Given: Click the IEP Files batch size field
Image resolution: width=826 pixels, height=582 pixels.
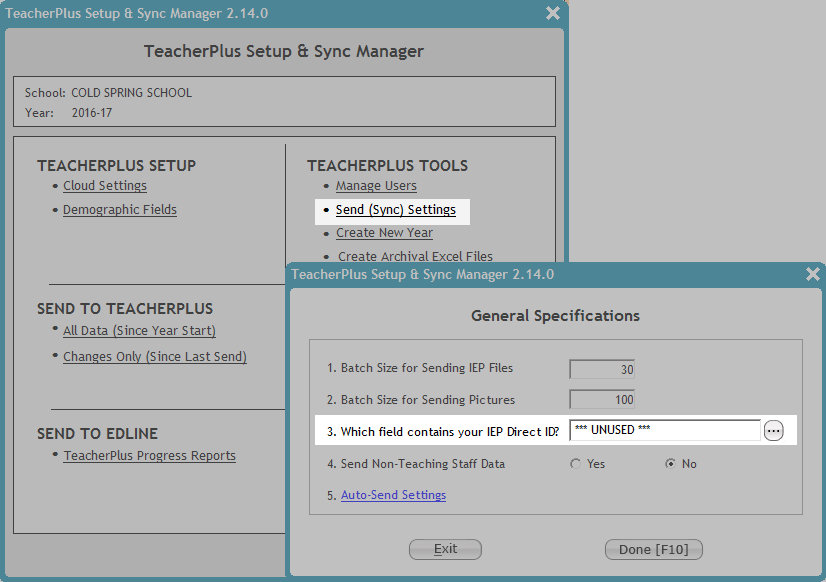Looking at the screenshot, I should coord(602,369).
